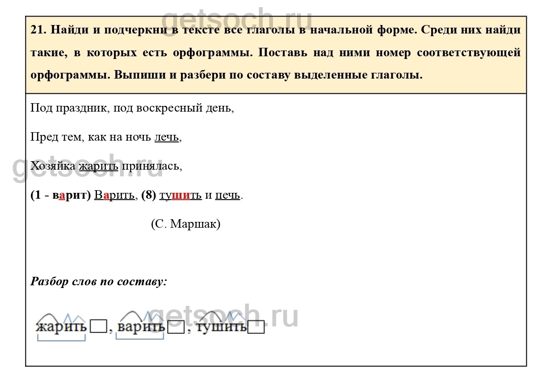The height and width of the screenshot is (392, 554).
Task: Click the underlined word "лечь"
Action: pyautogui.click(x=167, y=137)
